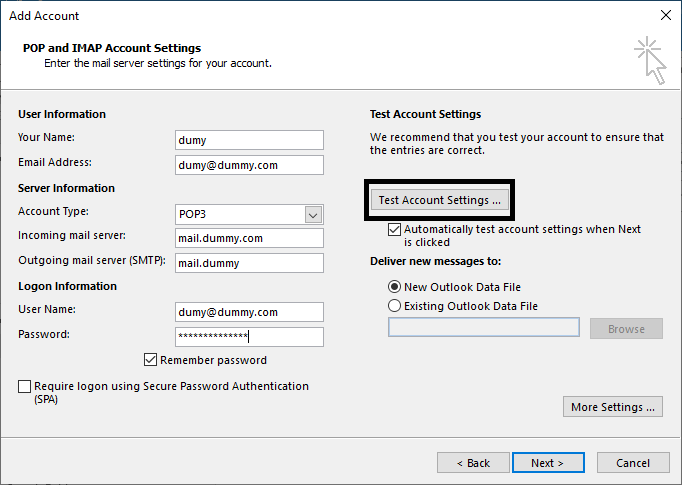682x485 pixels.
Task: Focus the Your Name input field
Action: (249, 140)
